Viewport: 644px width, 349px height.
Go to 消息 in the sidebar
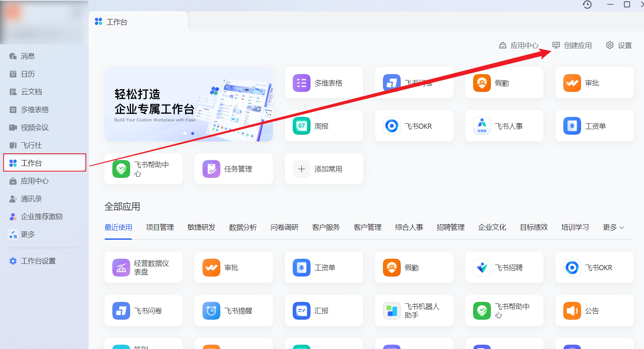coord(44,56)
